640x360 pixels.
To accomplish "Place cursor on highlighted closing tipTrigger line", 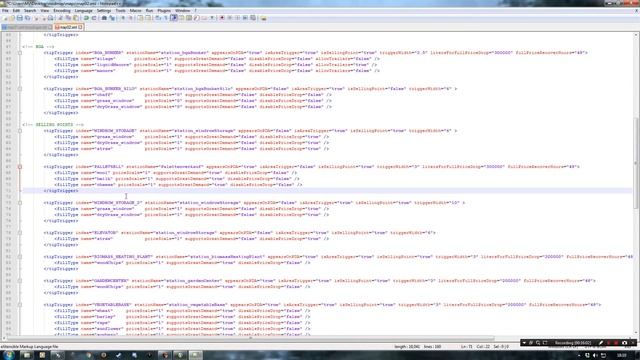I will click(x=327, y=191).
